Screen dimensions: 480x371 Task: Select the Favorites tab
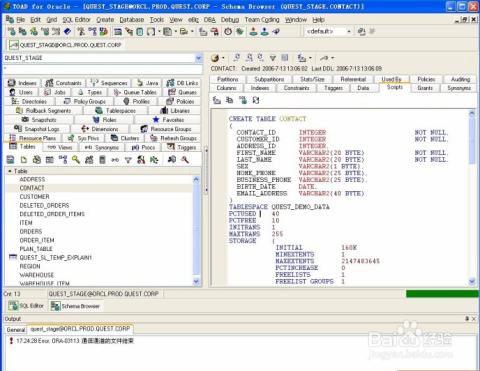pyautogui.click(x=168, y=120)
